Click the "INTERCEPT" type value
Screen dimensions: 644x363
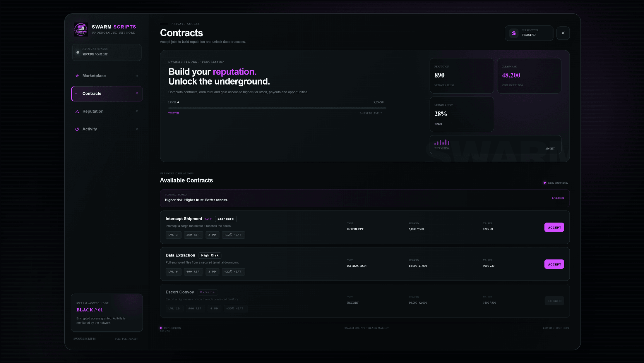tap(355, 229)
